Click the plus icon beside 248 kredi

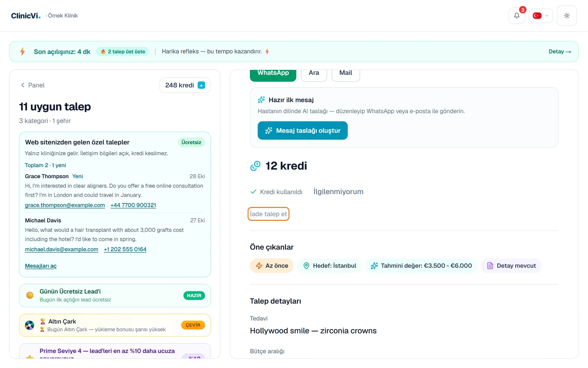pyautogui.click(x=201, y=85)
